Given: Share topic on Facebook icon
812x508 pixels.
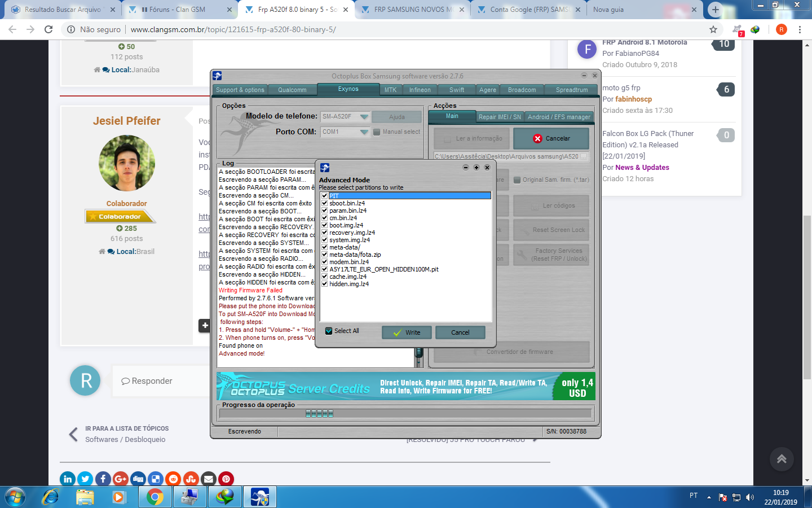Looking at the screenshot, I should click(x=103, y=479).
